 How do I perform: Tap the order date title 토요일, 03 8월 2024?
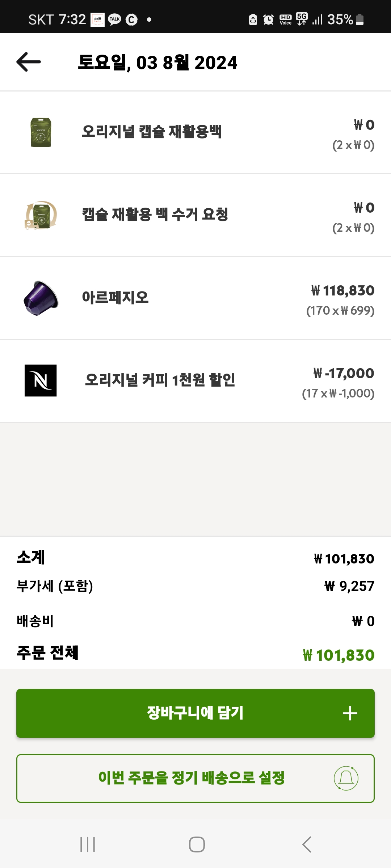[x=158, y=63]
